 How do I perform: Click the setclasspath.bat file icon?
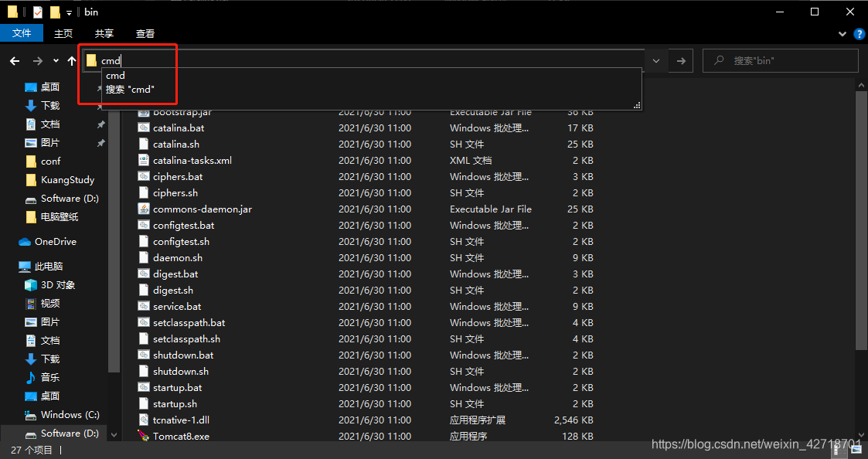(x=143, y=323)
